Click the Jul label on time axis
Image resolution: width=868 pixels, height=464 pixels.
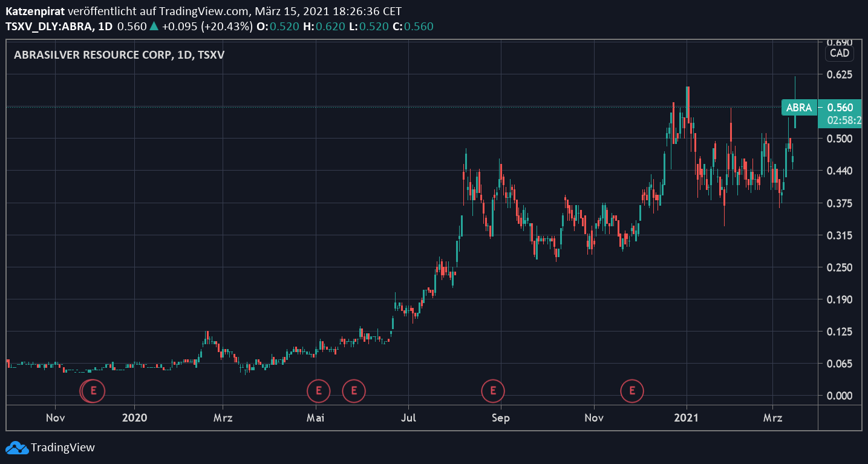point(408,417)
